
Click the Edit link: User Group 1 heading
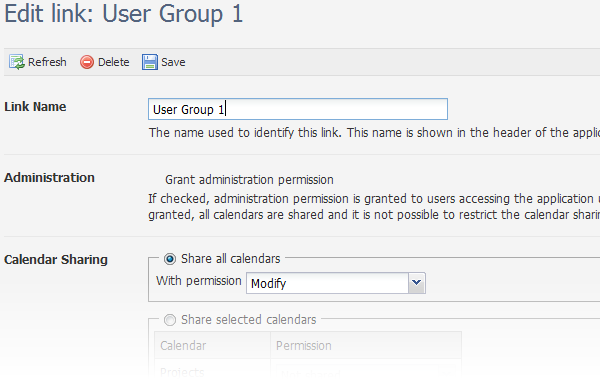tap(124, 14)
